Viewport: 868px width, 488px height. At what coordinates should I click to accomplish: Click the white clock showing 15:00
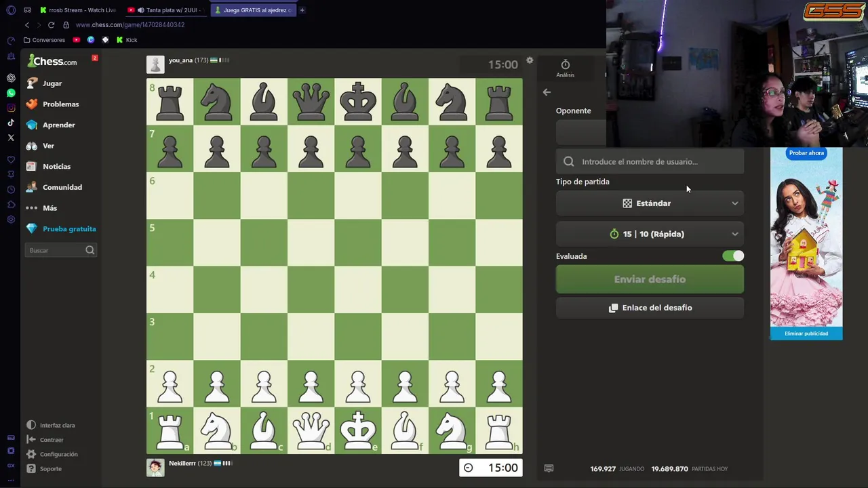click(x=491, y=468)
